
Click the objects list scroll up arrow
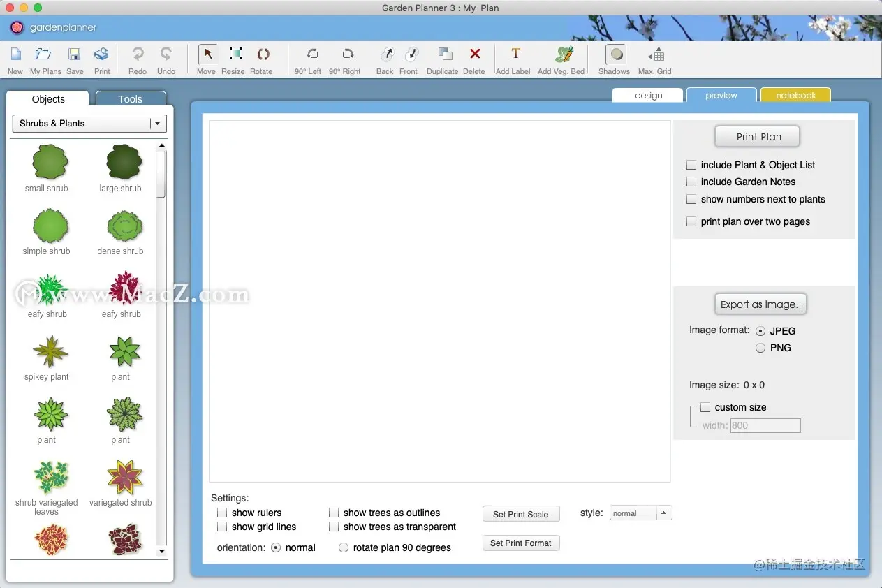162,146
